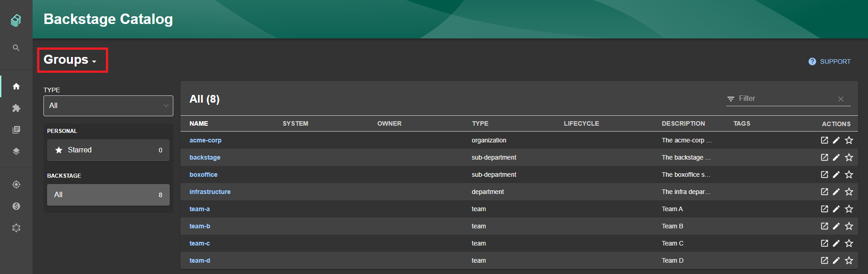
Task: Open boxoffice row external link icon
Action: click(825, 175)
